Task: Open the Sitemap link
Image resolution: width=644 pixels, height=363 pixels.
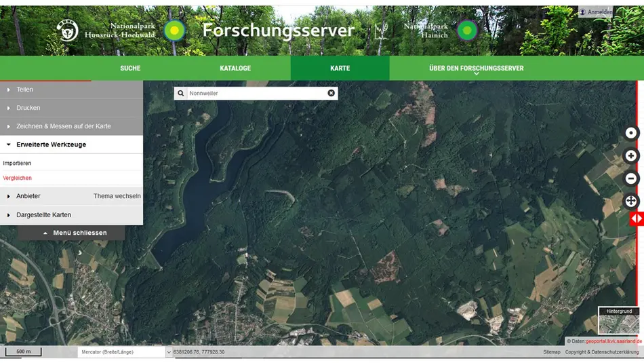Action: pos(552,352)
